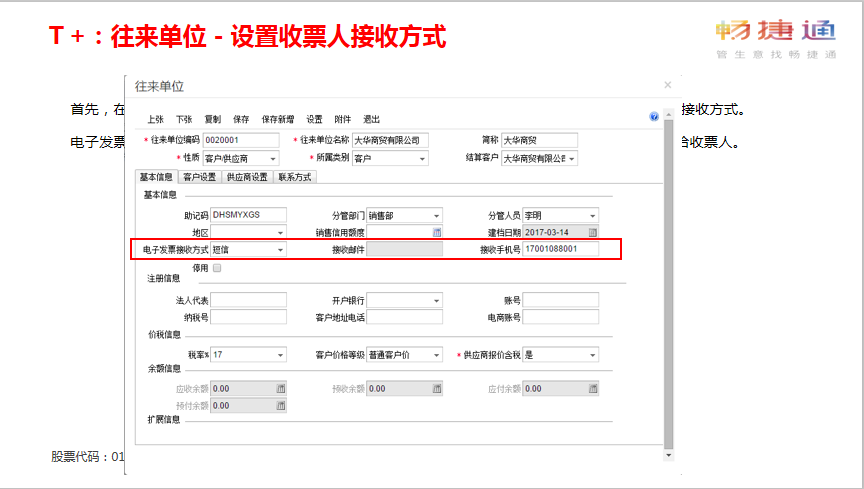864x489 pixels.
Task: Click the 客户地址电话 input field
Action: click(x=404, y=317)
